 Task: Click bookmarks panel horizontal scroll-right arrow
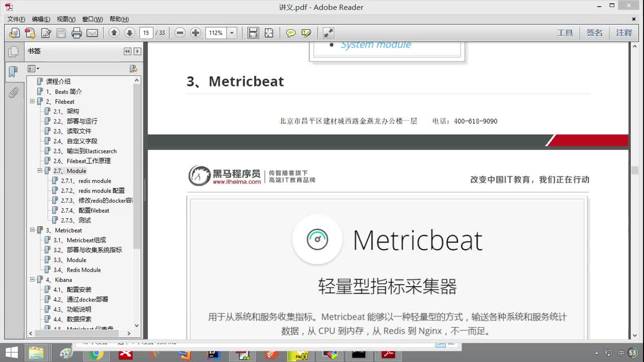click(x=129, y=333)
